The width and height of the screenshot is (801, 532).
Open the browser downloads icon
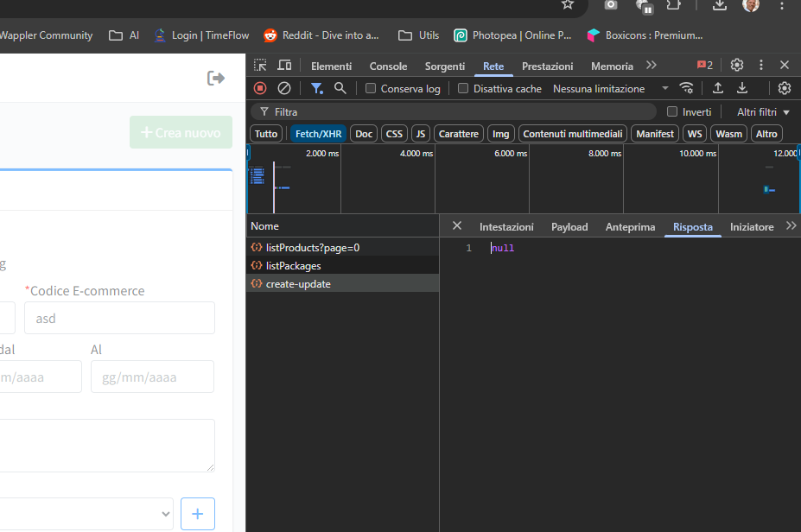719,4
